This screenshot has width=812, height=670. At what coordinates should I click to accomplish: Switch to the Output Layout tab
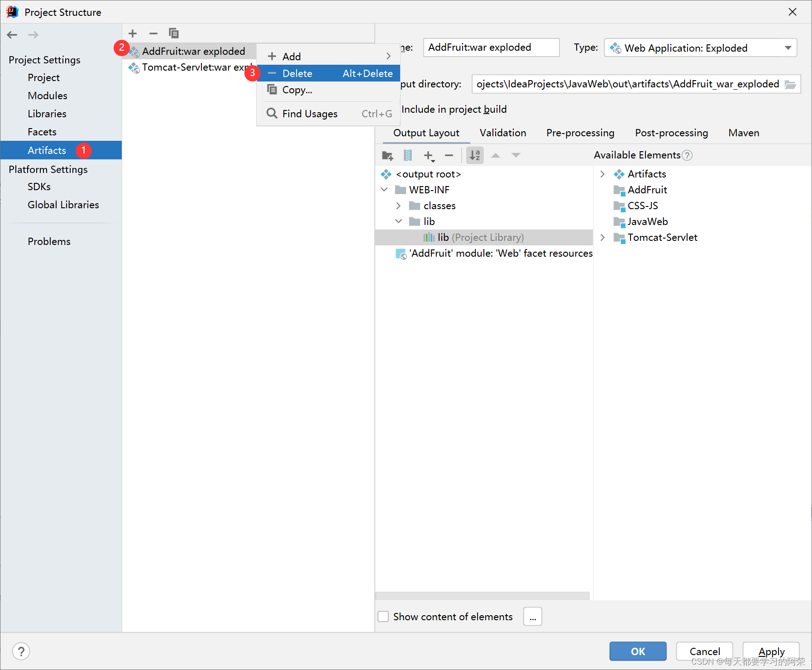coord(426,133)
